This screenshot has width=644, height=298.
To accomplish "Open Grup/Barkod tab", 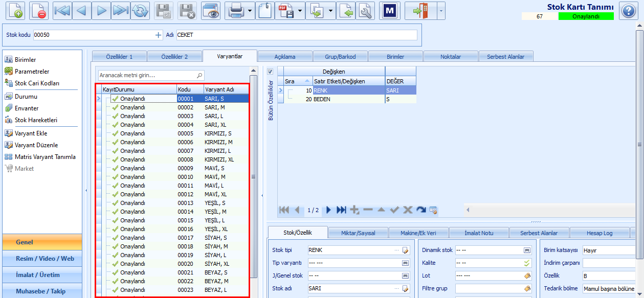I will 340,57.
